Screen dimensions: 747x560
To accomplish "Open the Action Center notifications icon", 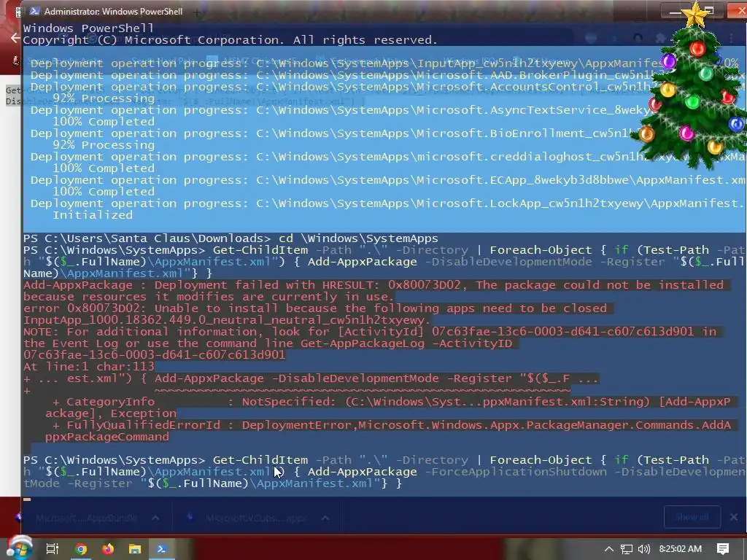I will click(x=723, y=549).
